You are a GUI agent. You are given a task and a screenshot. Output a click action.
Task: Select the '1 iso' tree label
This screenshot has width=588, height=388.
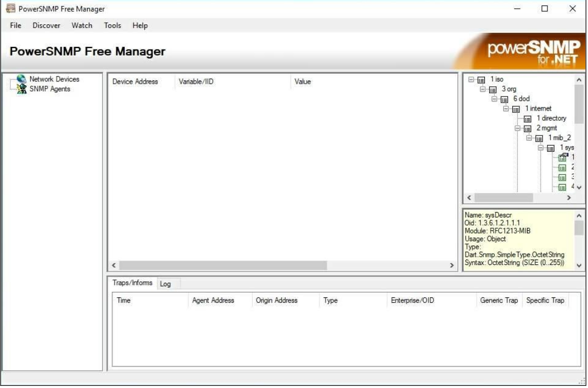tap(497, 79)
